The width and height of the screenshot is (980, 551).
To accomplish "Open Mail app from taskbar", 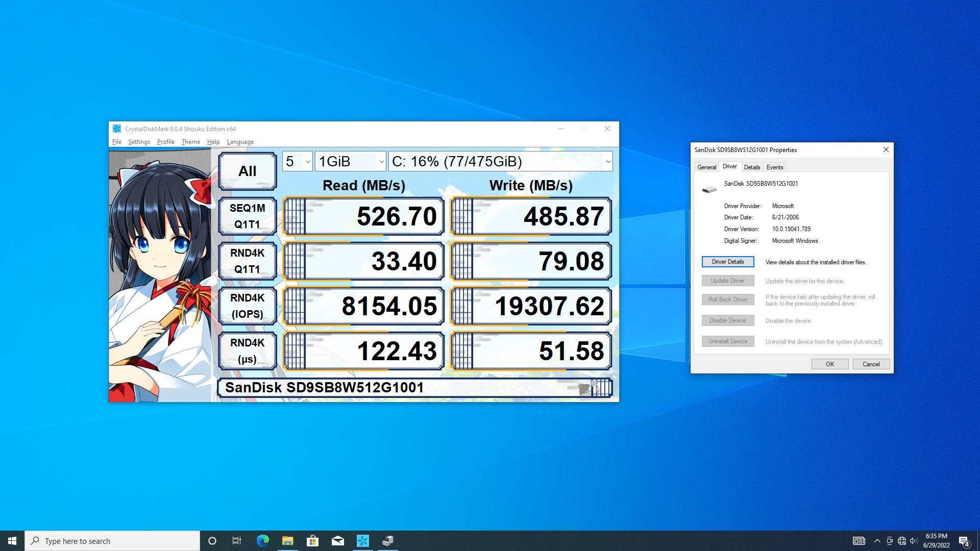I will [337, 541].
